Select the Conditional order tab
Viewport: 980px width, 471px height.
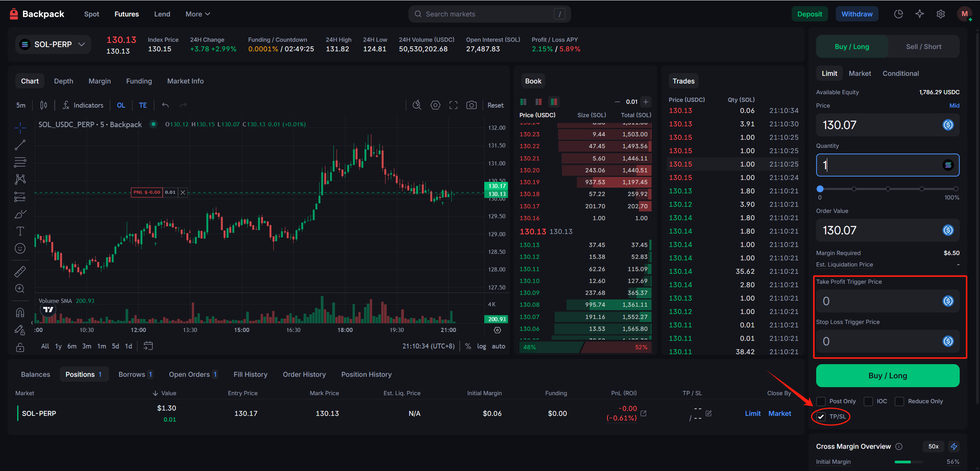(x=900, y=74)
